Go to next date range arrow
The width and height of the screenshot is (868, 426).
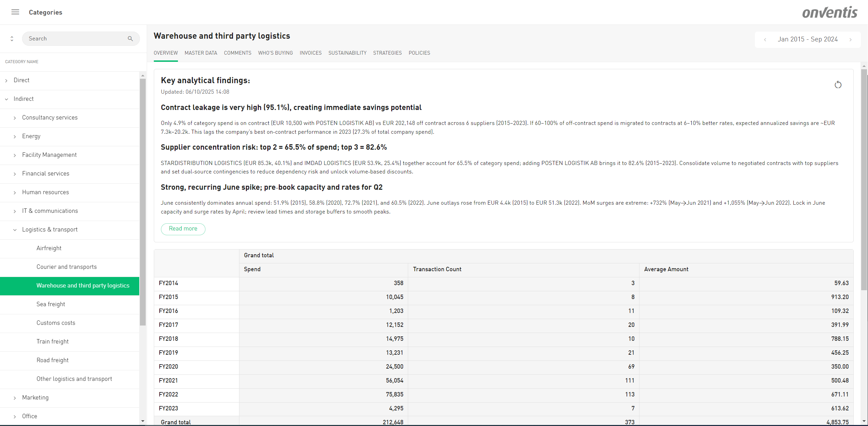click(850, 40)
